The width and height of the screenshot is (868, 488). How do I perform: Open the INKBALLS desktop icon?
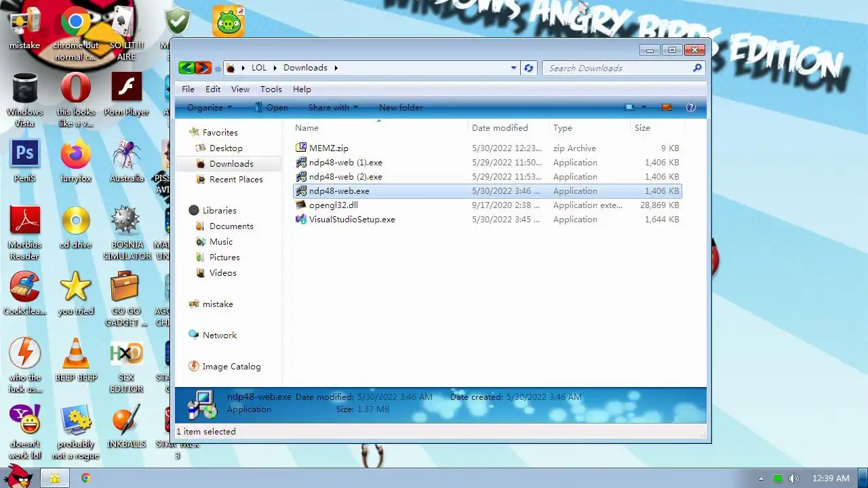click(126, 426)
